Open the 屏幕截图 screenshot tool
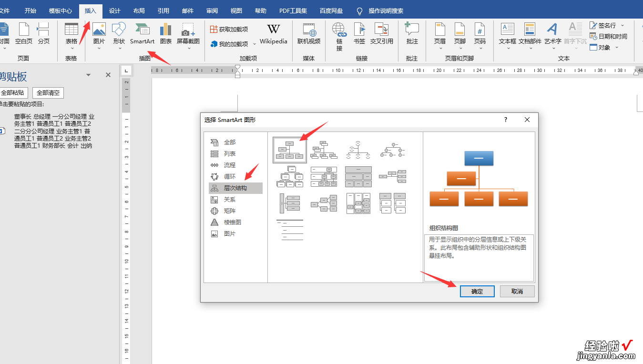The width and height of the screenshot is (643, 364). coord(188,35)
